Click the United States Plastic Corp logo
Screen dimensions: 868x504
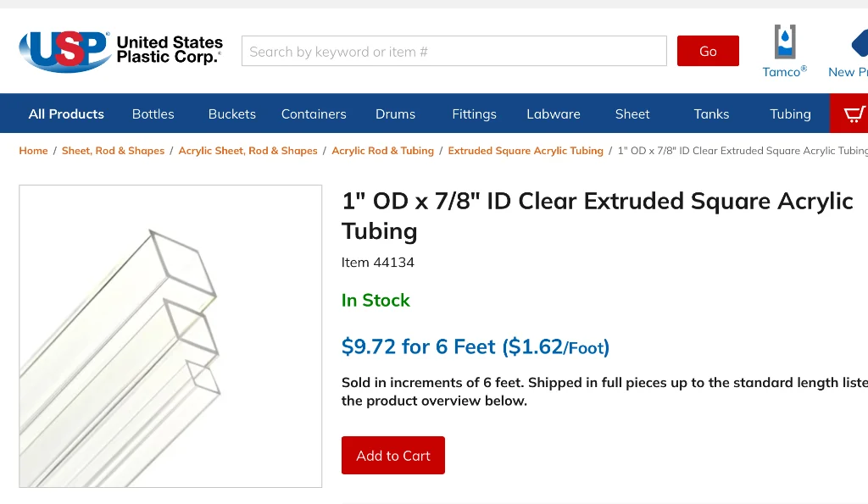(x=120, y=51)
